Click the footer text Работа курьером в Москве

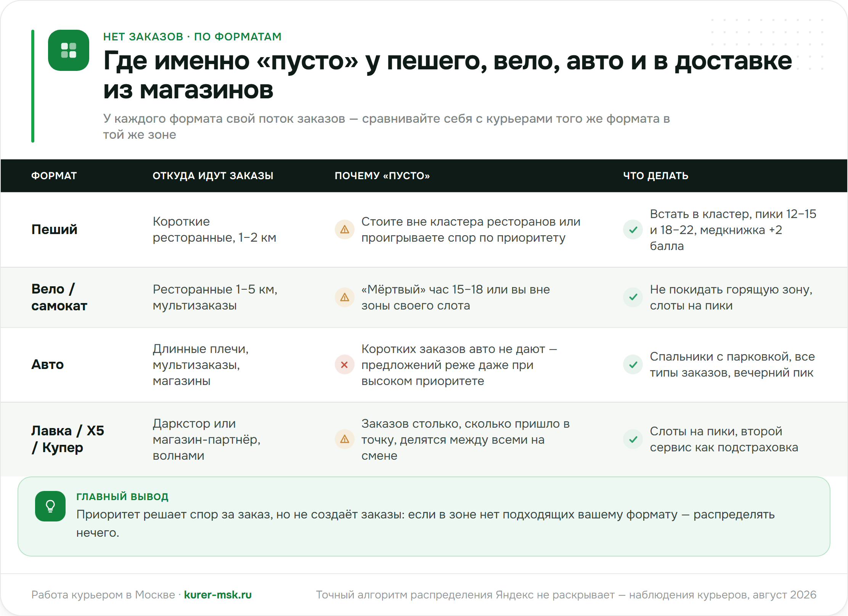click(103, 595)
